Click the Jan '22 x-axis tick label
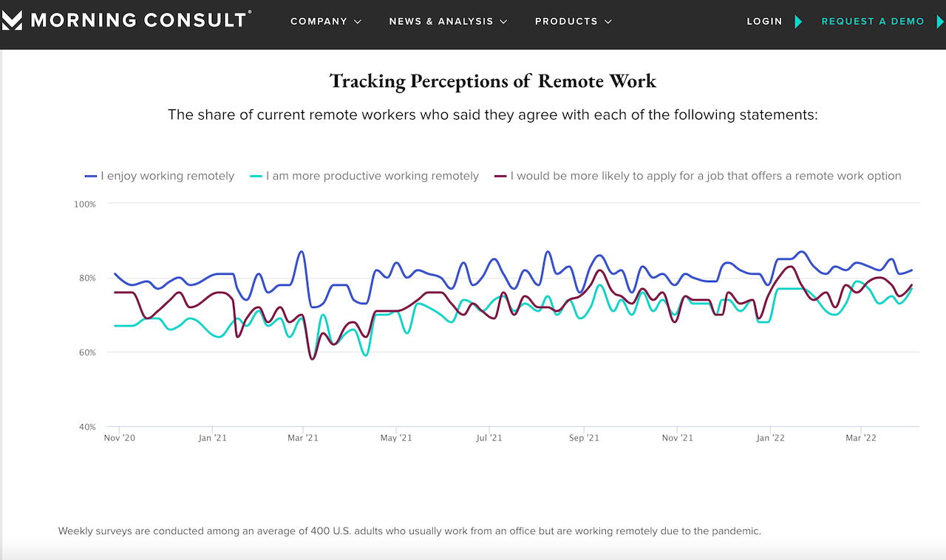 click(770, 438)
